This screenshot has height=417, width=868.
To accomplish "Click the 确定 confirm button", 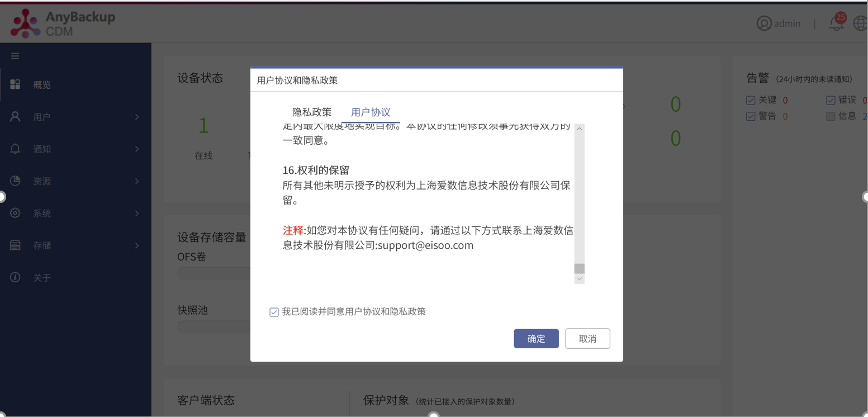I will (536, 338).
